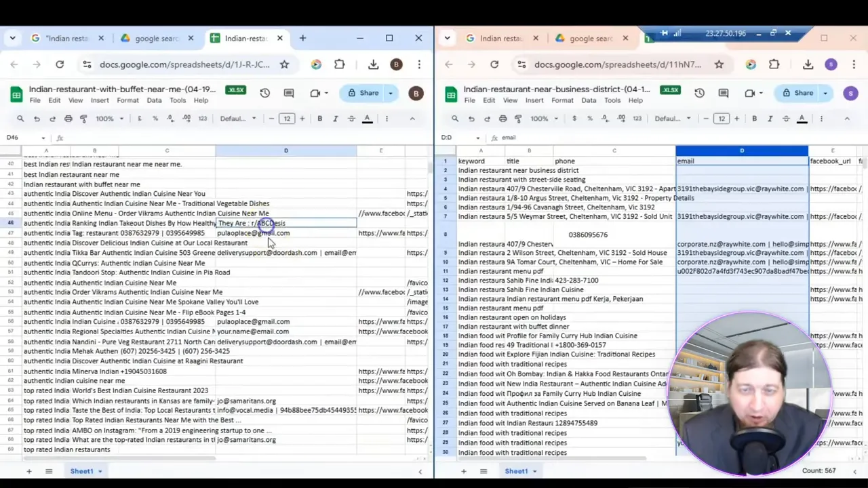
Task: Click address bar in right browser window
Action: 617,64
